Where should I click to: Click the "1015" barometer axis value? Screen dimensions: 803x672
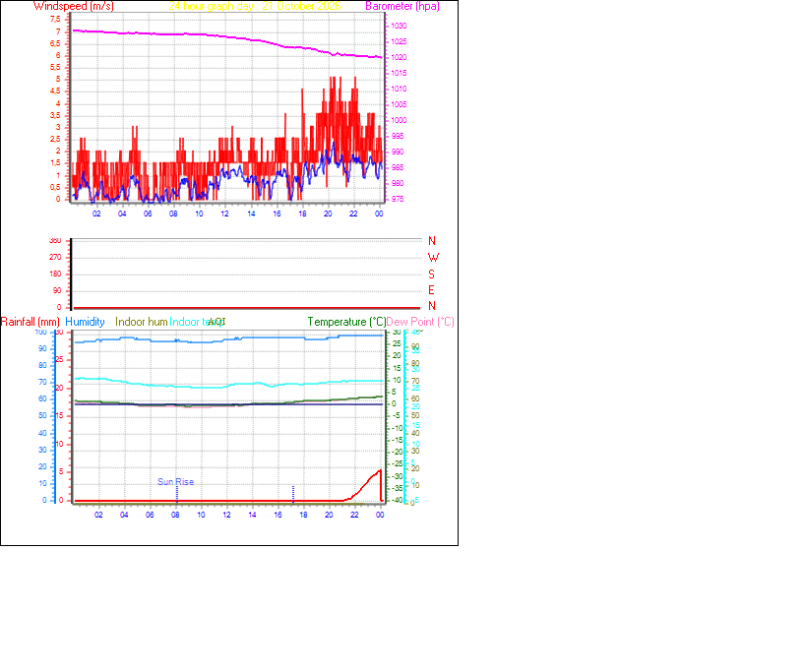pos(399,73)
